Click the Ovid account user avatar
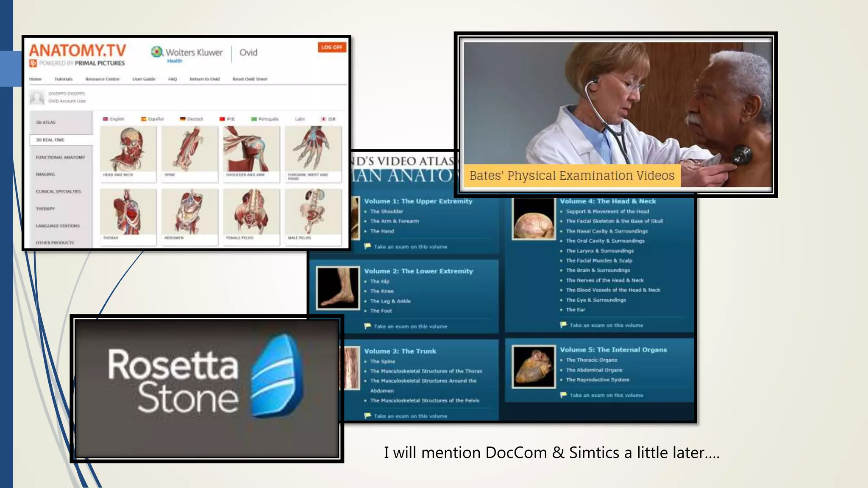 [x=37, y=97]
